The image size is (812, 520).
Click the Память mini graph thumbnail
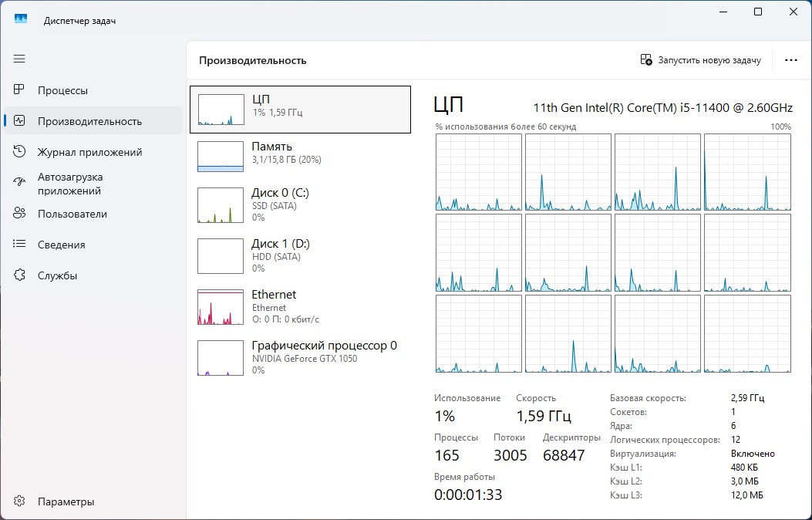(221, 157)
